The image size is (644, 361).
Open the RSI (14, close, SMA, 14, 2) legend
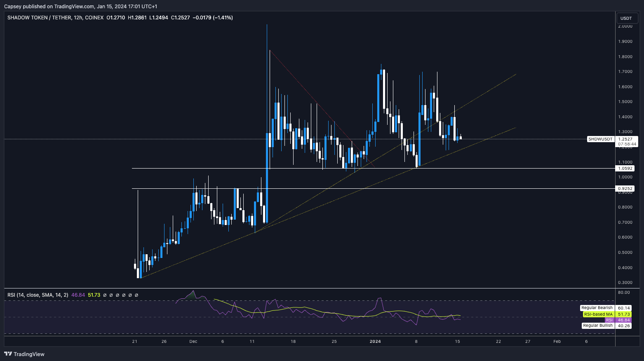click(38, 295)
